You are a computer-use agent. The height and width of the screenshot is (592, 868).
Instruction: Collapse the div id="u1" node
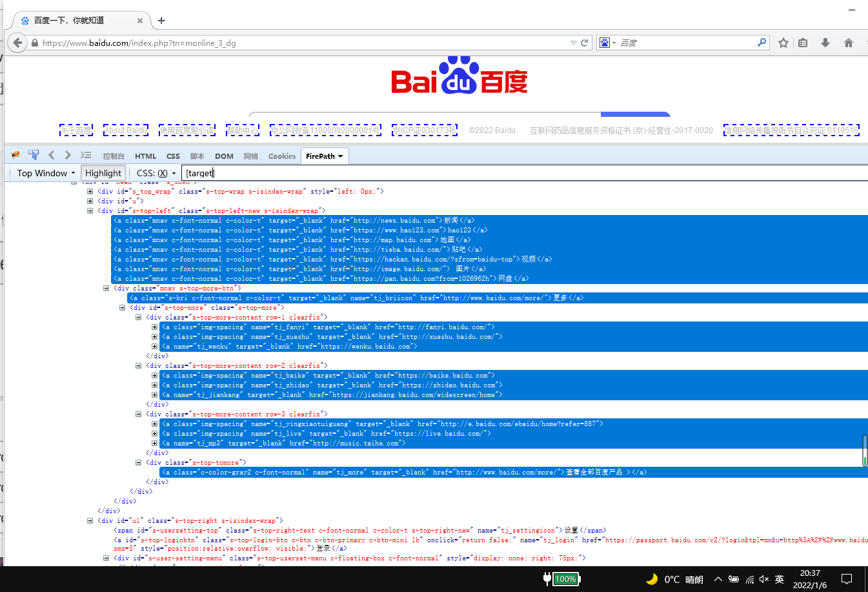tap(90, 520)
